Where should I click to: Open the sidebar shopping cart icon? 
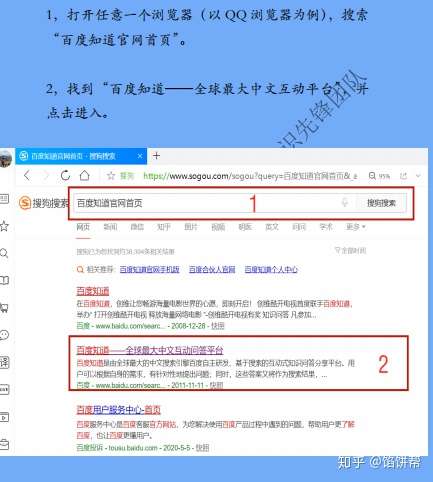click(x=4, y=308)
